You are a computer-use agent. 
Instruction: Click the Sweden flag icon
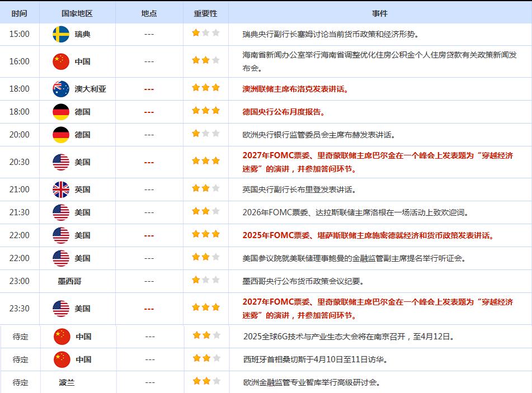pyautogui.click(x=61, y=34)
